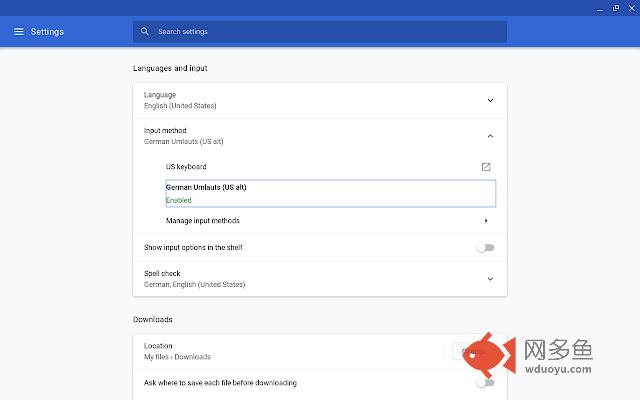Click the Languages and input heading
The width and height of the screenshot is (640, 400).
coord(170,68)
